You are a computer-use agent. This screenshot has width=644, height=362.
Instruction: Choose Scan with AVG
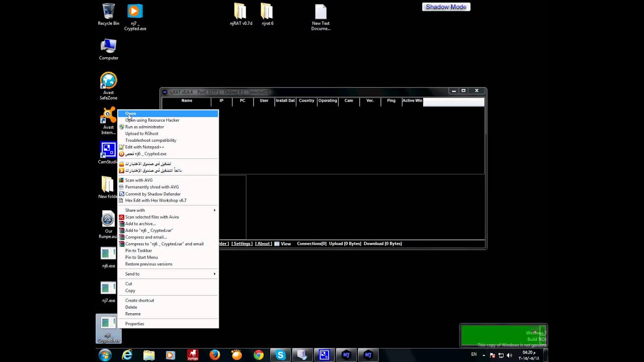(168, 180)
